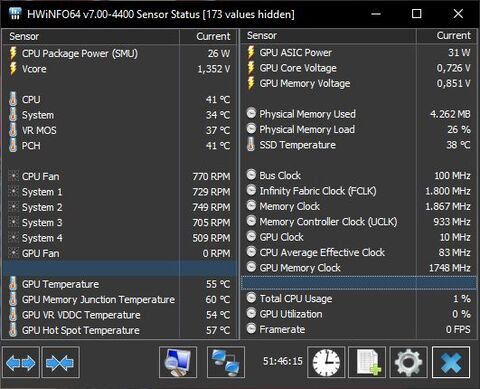Click thermometer icon beside GPU Hot Spot Temperature
Image resolution: width=480 pixels, height=389 pixels.
(13, 330)
